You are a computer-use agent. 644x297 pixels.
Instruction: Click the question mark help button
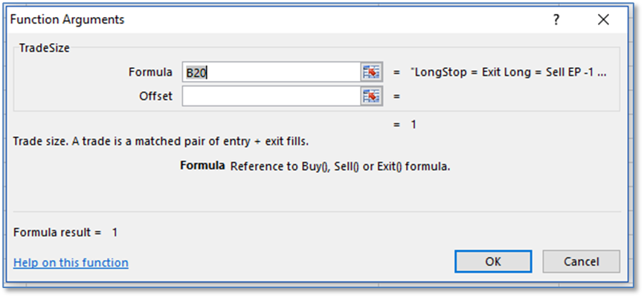[x=556, y=19]
